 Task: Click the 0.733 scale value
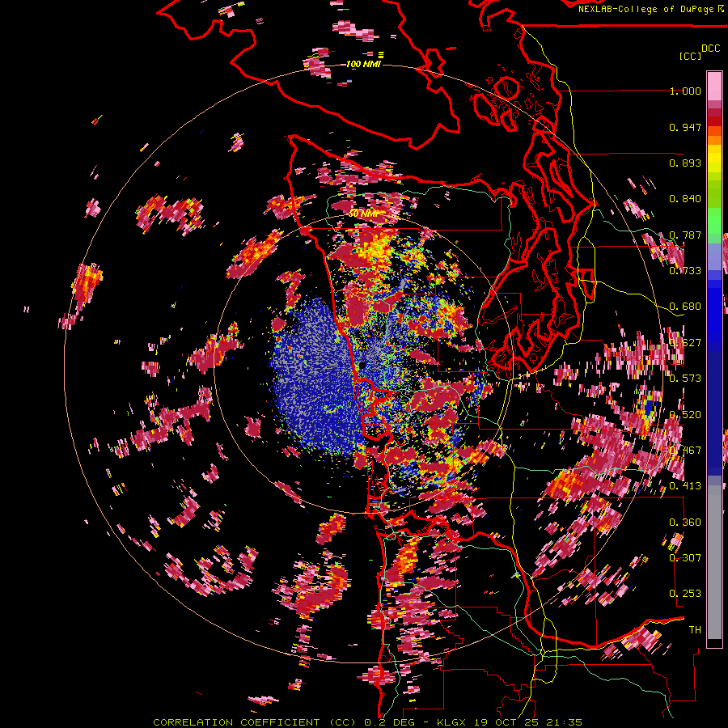[685, 271]
